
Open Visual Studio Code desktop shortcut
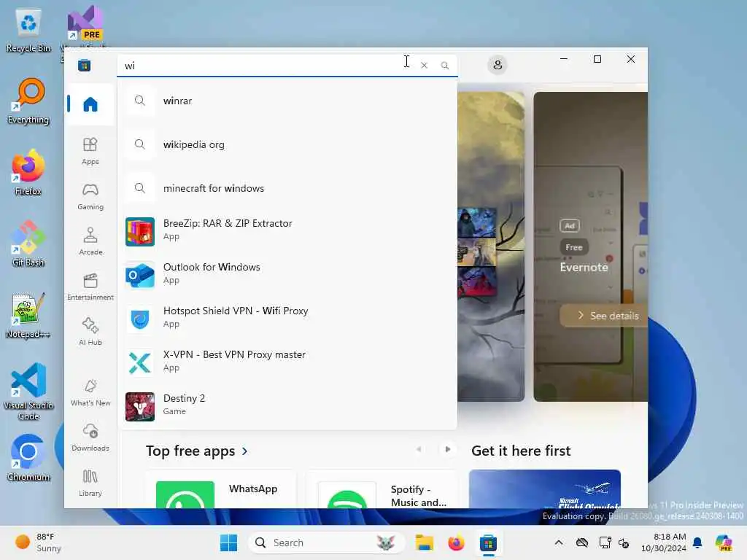pos(28,392)
